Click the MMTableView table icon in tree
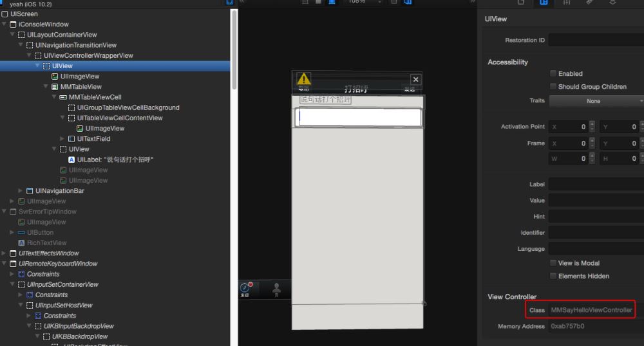 coord(55,87)
